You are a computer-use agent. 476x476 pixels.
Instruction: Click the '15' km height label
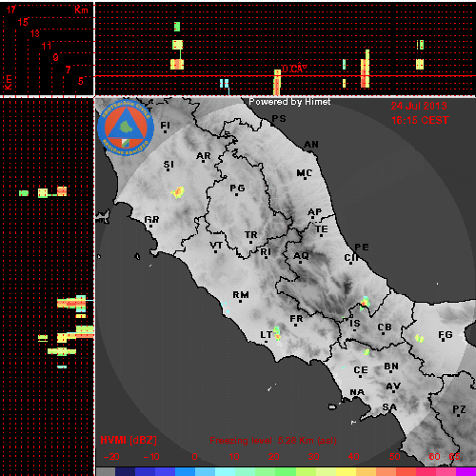coord(23,22)
